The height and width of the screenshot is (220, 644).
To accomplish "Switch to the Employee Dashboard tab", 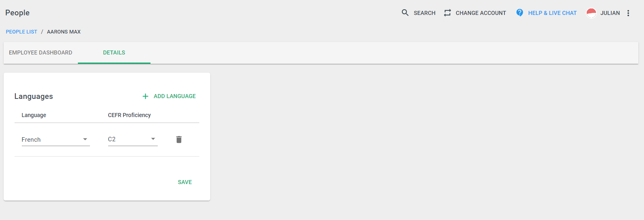I will coord(41,52).
